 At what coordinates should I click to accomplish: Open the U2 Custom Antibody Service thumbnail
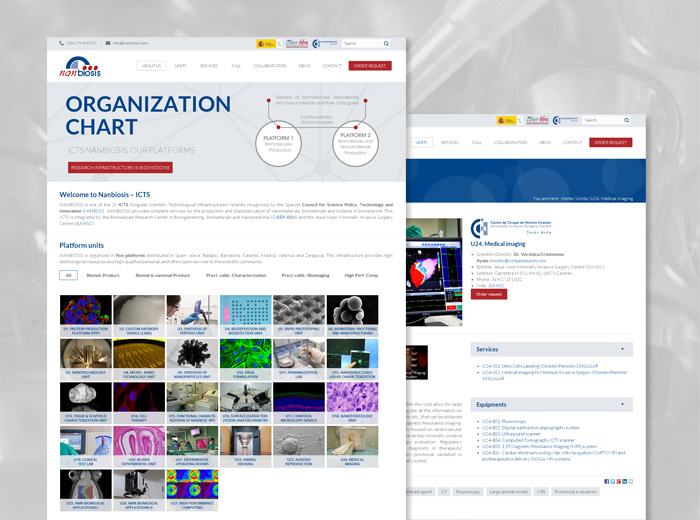click(x=139, y=316)
